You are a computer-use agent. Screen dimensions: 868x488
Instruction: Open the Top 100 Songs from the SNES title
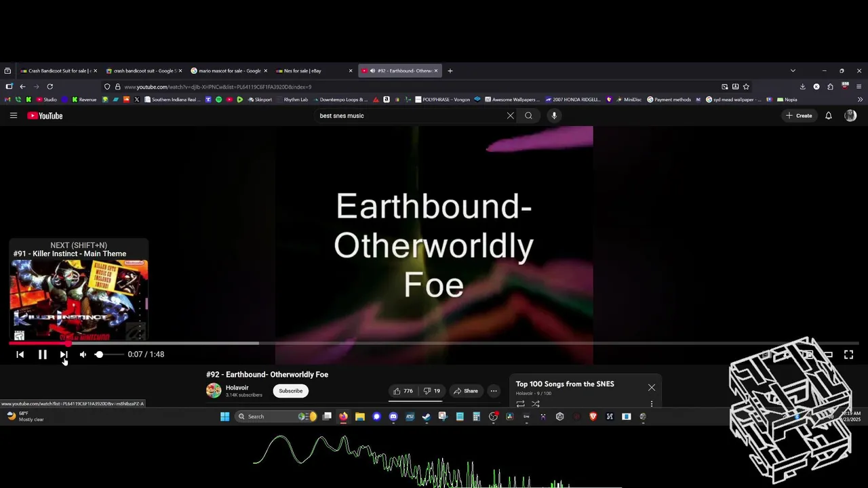(x=565, y=384)
